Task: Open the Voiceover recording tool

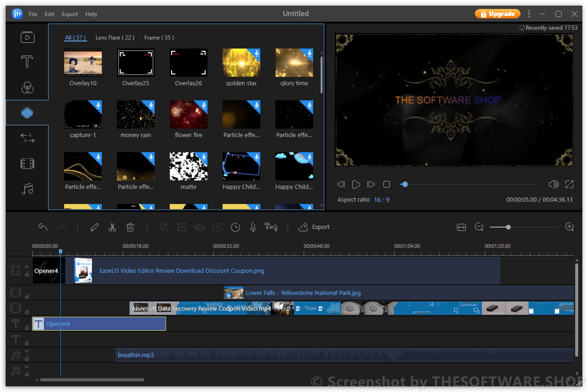Action: point(253,227)
